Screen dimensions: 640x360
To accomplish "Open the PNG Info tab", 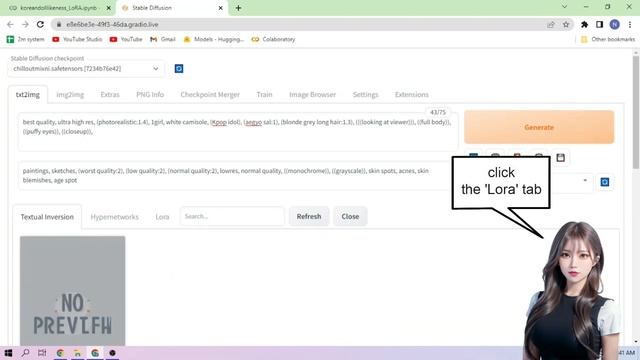I will [150, 95].
